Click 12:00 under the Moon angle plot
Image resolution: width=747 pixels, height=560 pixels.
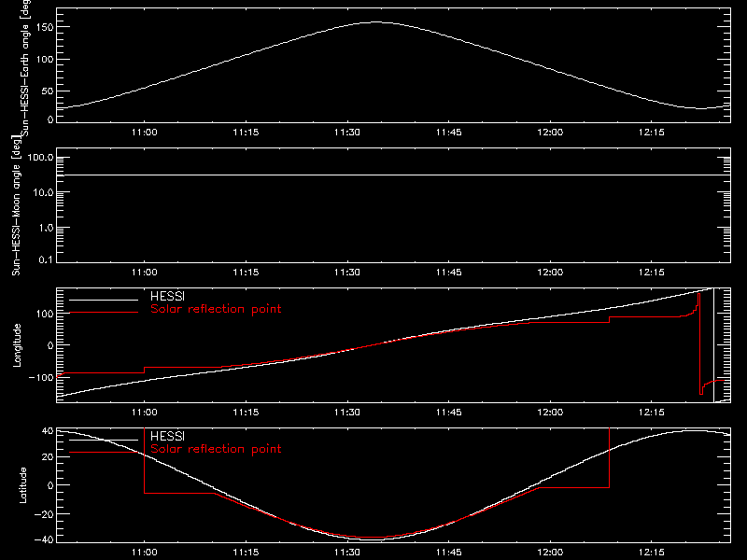coord(550,272)
